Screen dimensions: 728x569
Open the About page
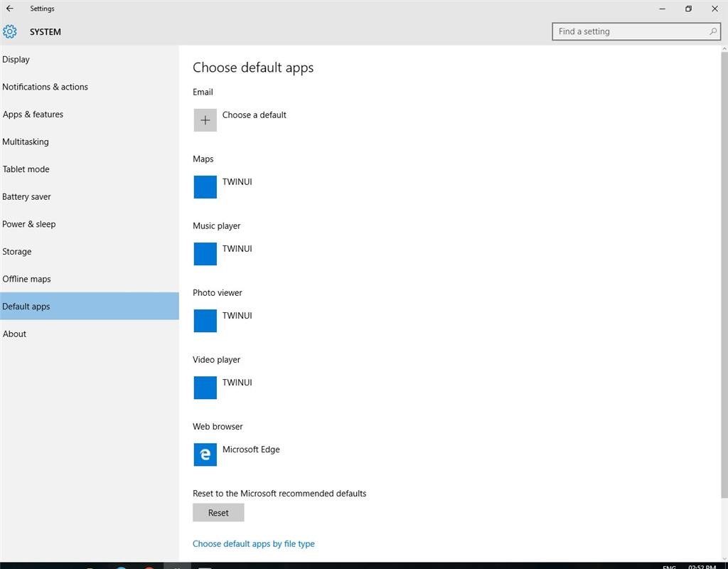89,334
